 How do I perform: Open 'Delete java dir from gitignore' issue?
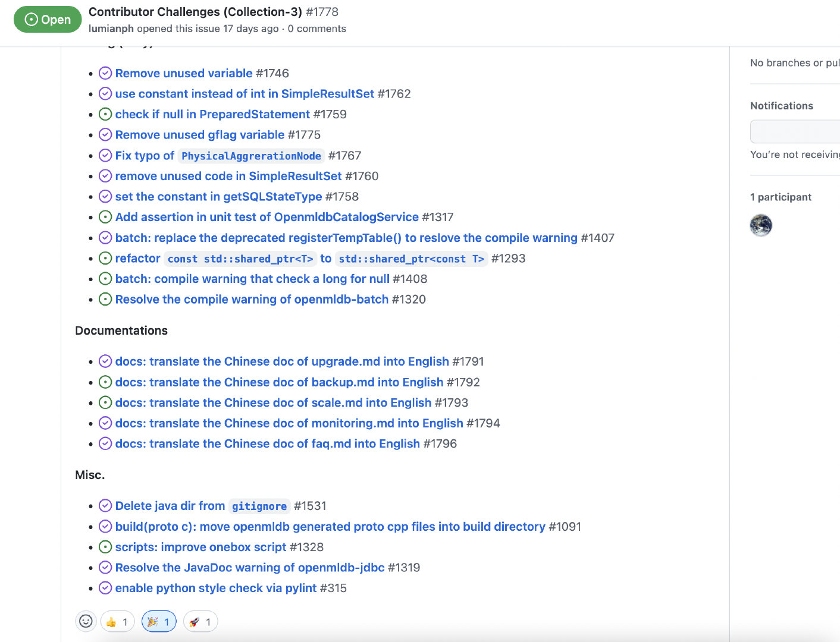coord(203,506)
